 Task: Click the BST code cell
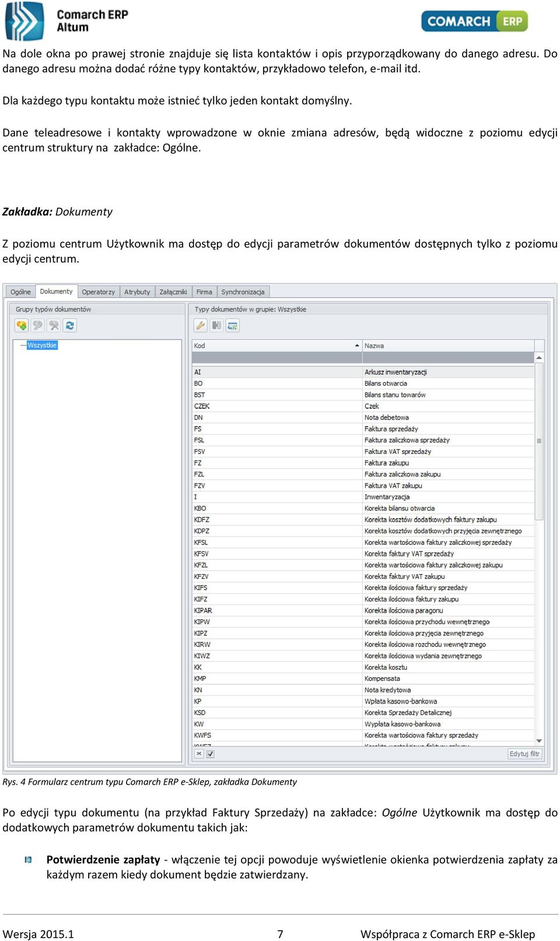tap(276, 395)
